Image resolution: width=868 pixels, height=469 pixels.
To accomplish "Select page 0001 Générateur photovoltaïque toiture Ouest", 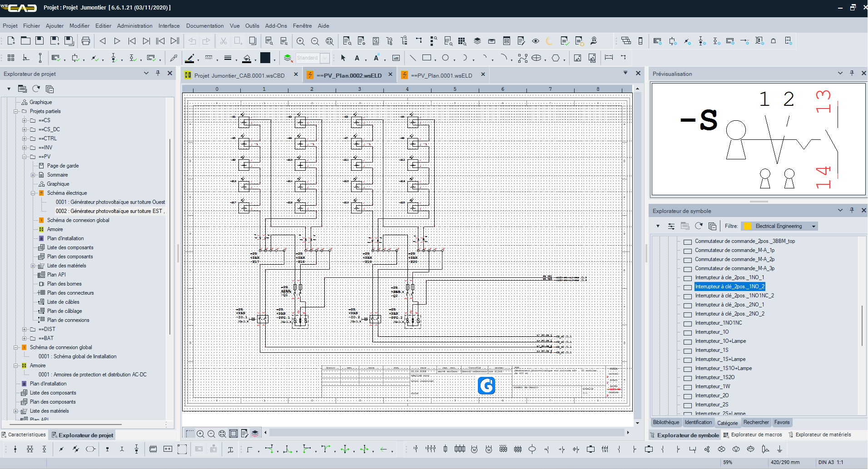I will 110,202.
